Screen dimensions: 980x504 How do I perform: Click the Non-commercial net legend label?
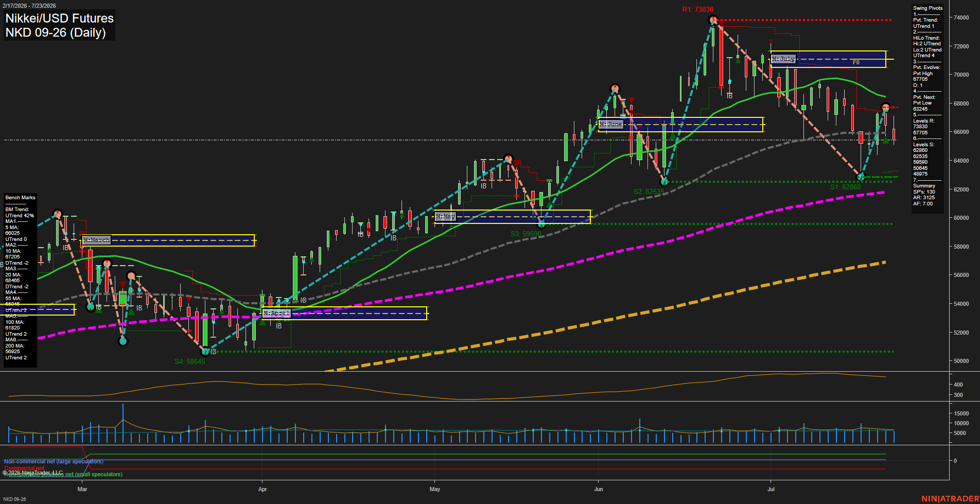click(x=54, y=462)
